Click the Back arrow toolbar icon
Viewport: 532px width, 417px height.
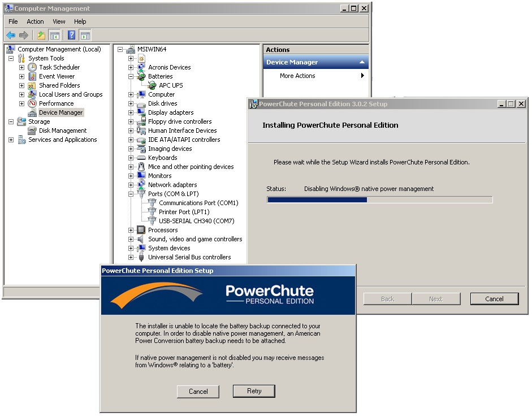click(x=11, y=35)
